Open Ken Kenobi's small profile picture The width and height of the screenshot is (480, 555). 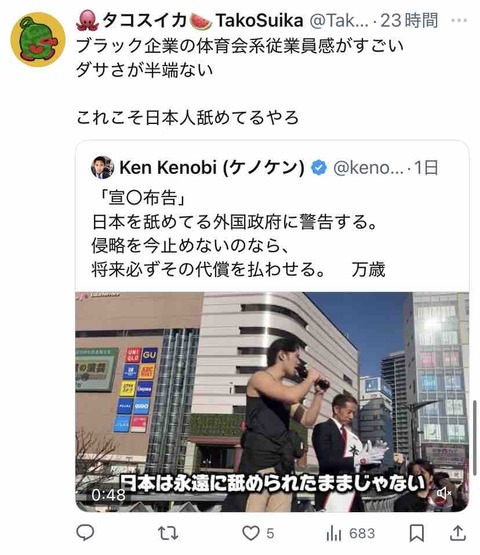[102, 167]
